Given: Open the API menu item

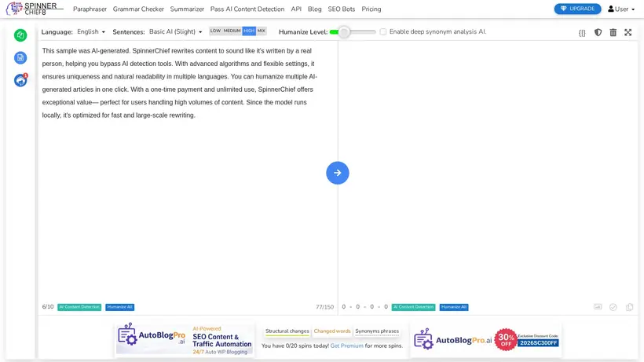Looking at the screenshot, I should (x=296, y=9).
